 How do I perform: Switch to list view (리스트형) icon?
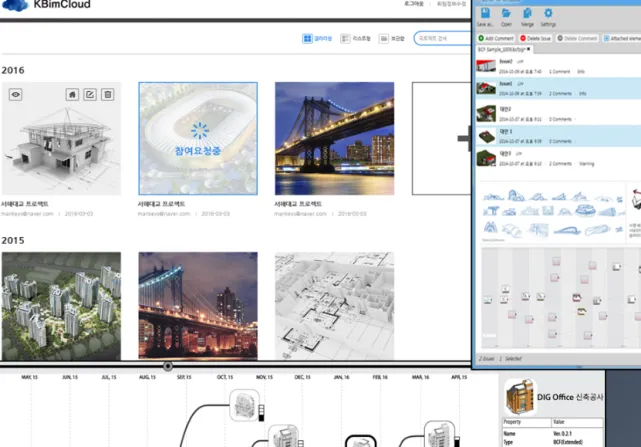(345, 38)
